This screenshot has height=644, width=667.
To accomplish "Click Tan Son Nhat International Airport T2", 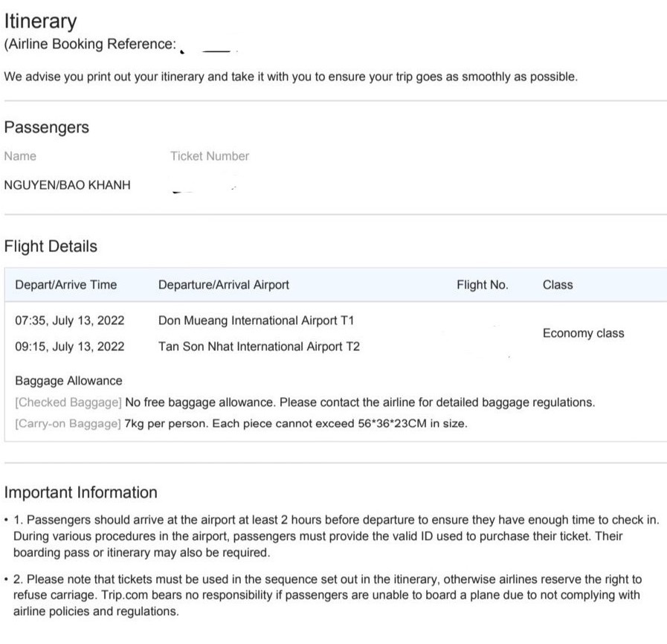I will [x=259, y=347].
